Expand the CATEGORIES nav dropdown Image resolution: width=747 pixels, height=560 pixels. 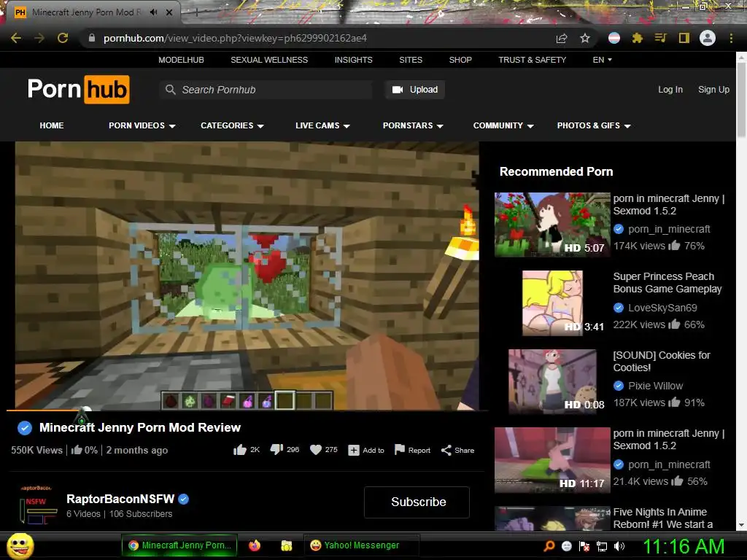click(x=232, y=125)
